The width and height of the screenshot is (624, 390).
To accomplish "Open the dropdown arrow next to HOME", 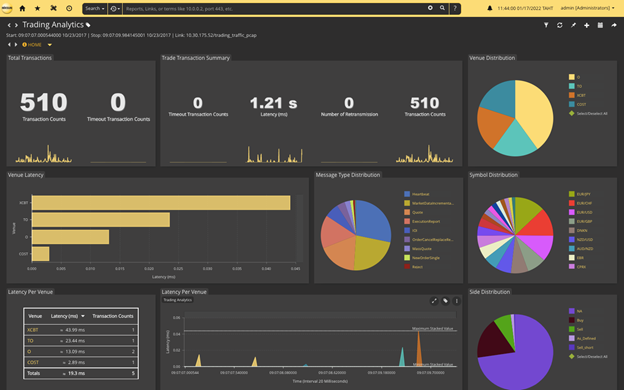I will click(x=50, y=45).
